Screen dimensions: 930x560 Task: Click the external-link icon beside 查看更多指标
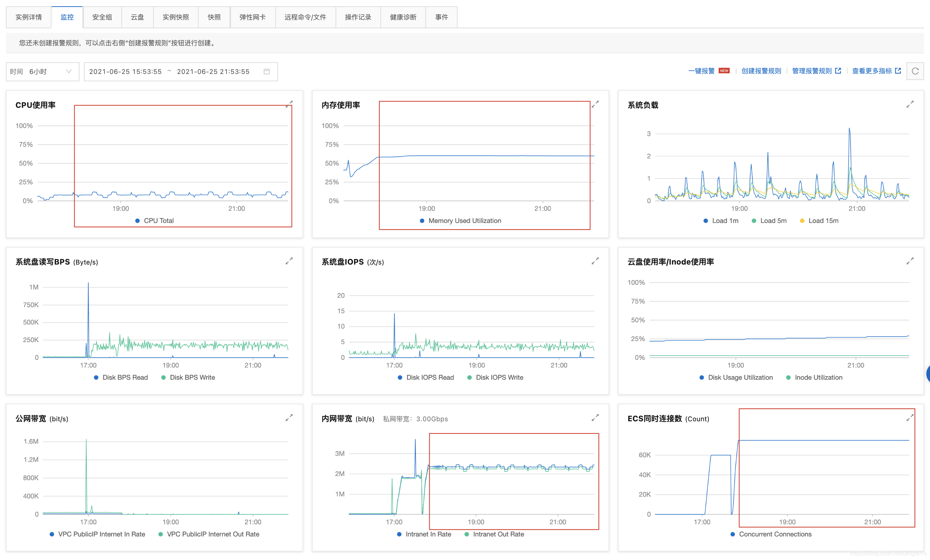[x=898, y=71]
